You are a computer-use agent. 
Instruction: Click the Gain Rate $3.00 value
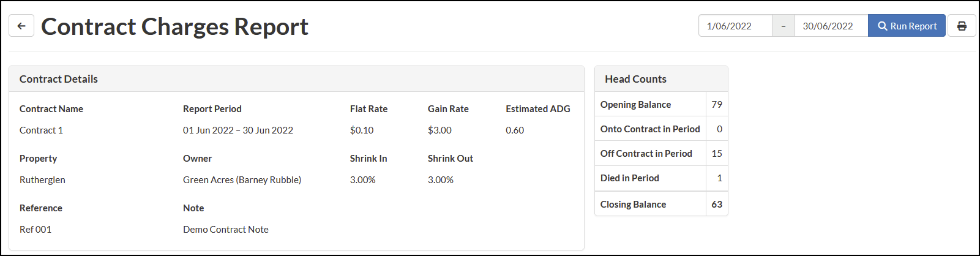pyautogui.click(x=440, y=130)
